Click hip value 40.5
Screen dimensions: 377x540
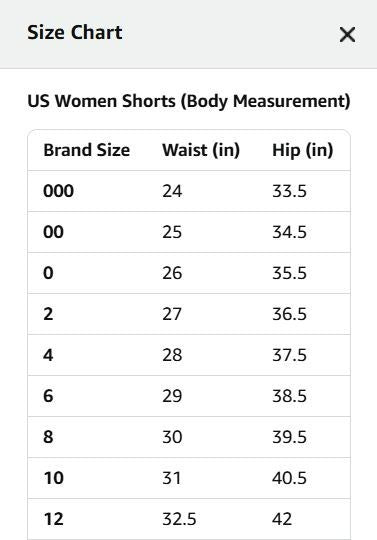click(x=289, y=478)
